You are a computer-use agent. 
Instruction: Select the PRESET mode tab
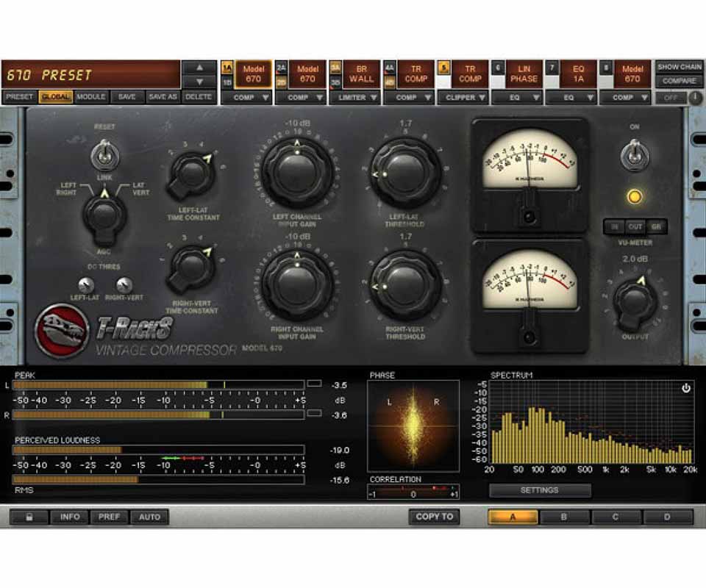click(x=20, y=97)
